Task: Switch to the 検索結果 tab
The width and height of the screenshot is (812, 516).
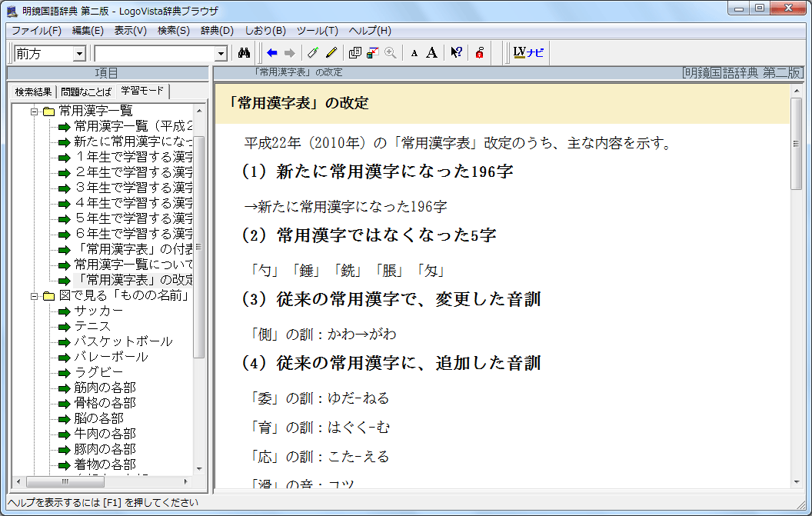Action: [32, 92]
